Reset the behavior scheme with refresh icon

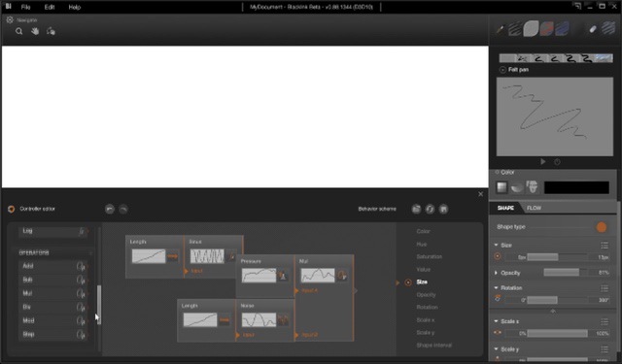pyautogui.click(x=430, y=209)
